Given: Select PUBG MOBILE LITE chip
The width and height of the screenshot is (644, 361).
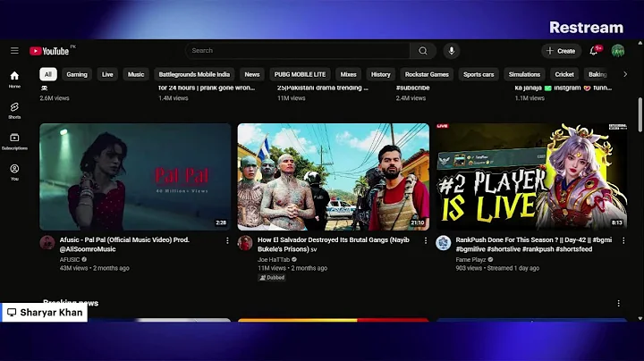Looking at the screenshot, I should point(300,74).
